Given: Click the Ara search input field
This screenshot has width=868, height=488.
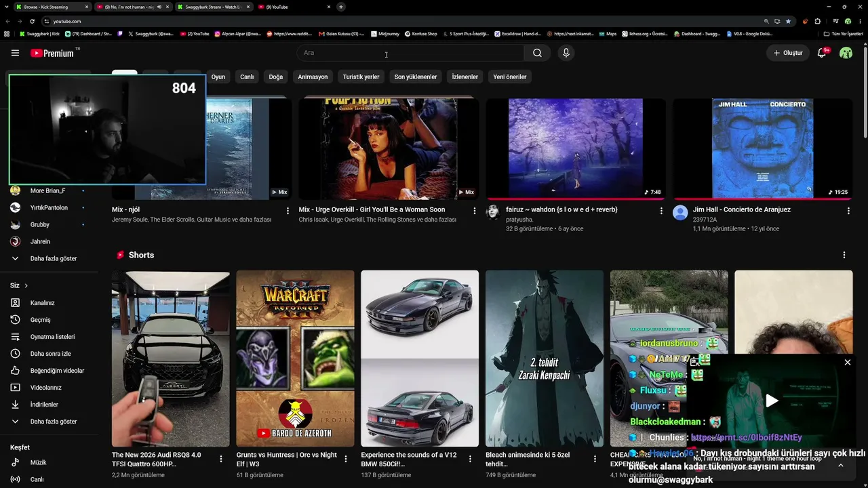Looking at the screenshot, I should [x=410, y=53].
